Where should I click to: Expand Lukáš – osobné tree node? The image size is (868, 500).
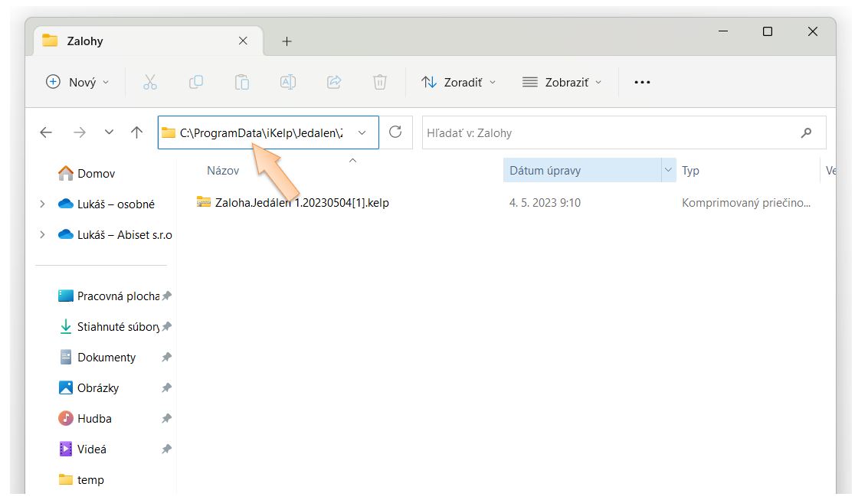42,204
